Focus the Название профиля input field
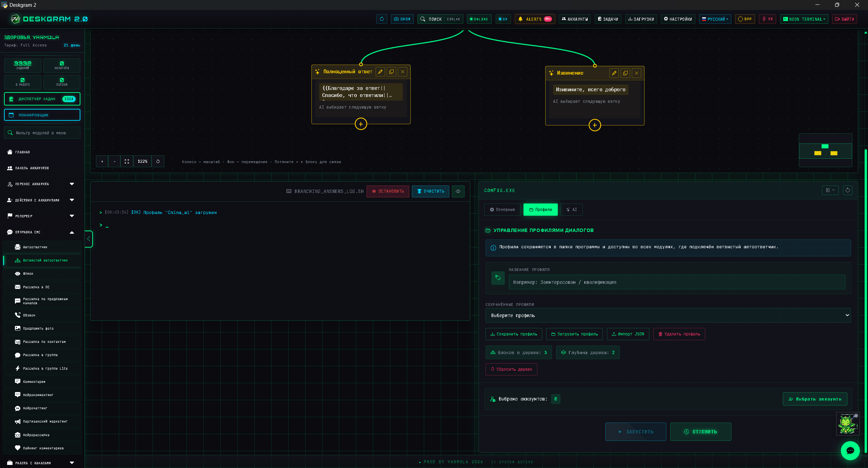 click(677, 282)
